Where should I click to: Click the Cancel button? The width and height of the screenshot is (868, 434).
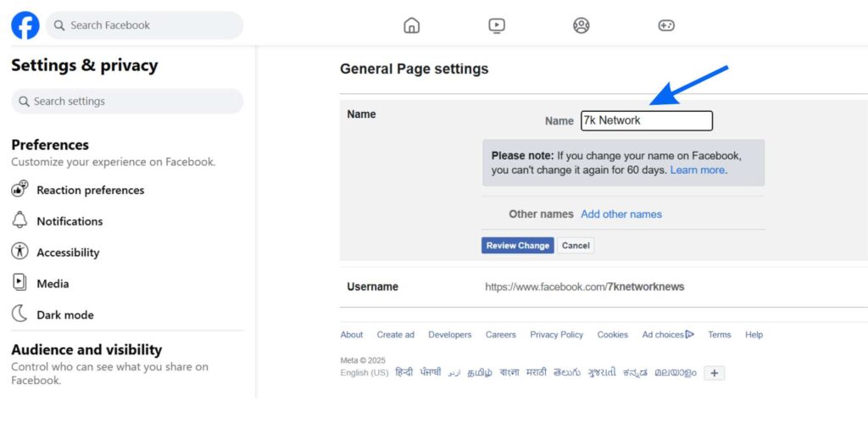click(x=576, y=246)
